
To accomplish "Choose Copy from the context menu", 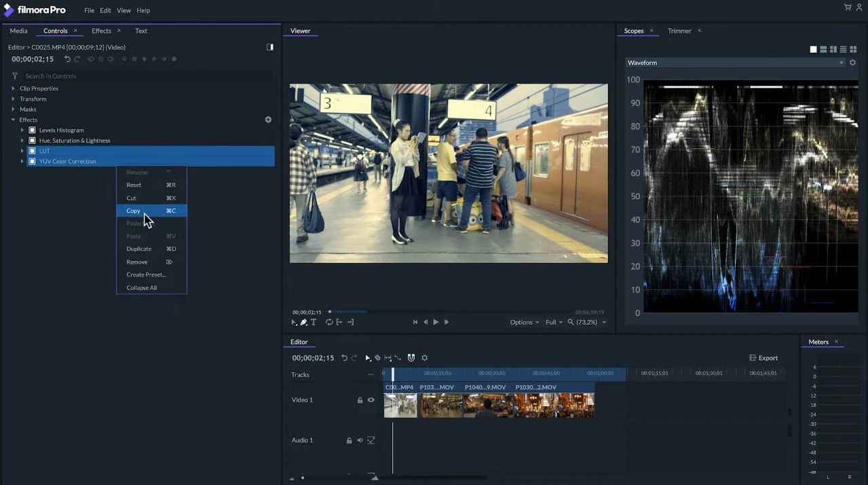I will [133, 211].
